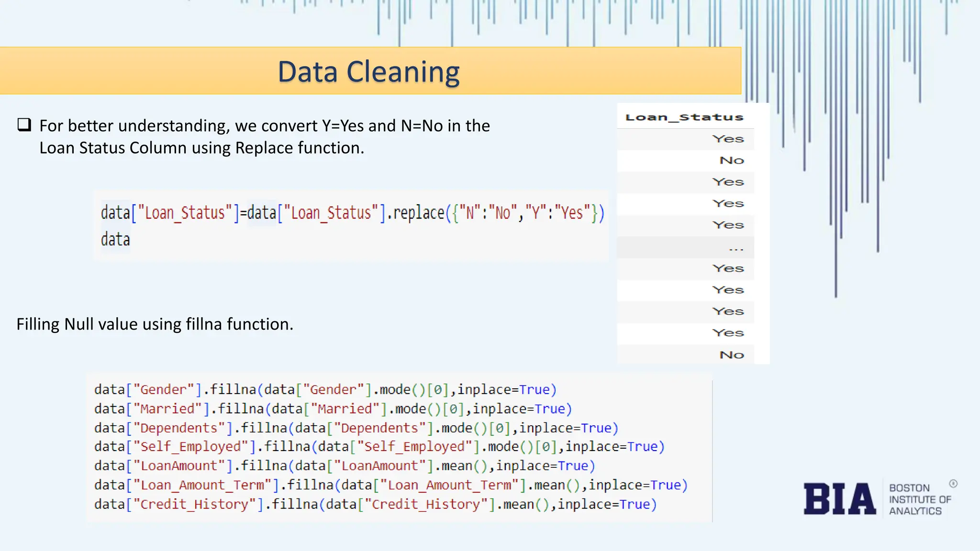Click the Self_Employed fillna code line
The width and height of the screenshot is (980, 551).
click(379, 447)
